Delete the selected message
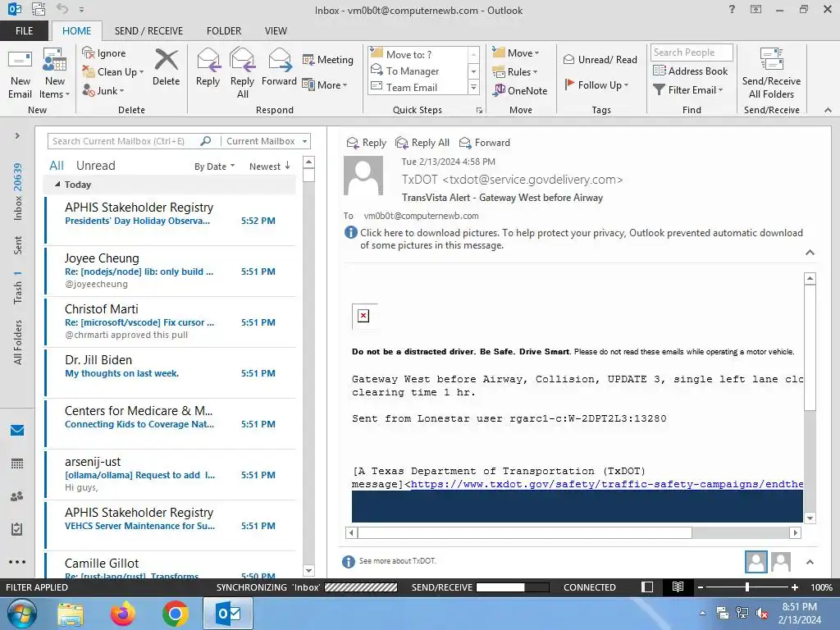This screenshot has height=630, width=840. click(166, 67)
